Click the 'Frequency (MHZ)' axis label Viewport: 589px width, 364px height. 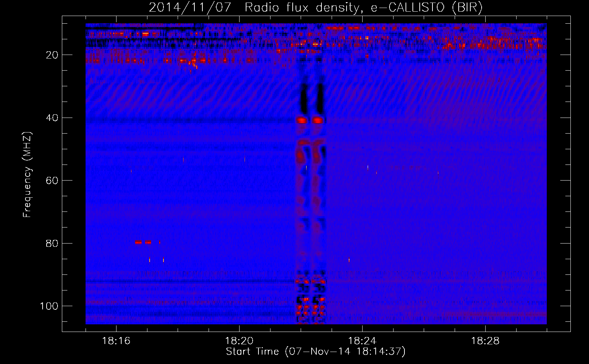[27, 174]
